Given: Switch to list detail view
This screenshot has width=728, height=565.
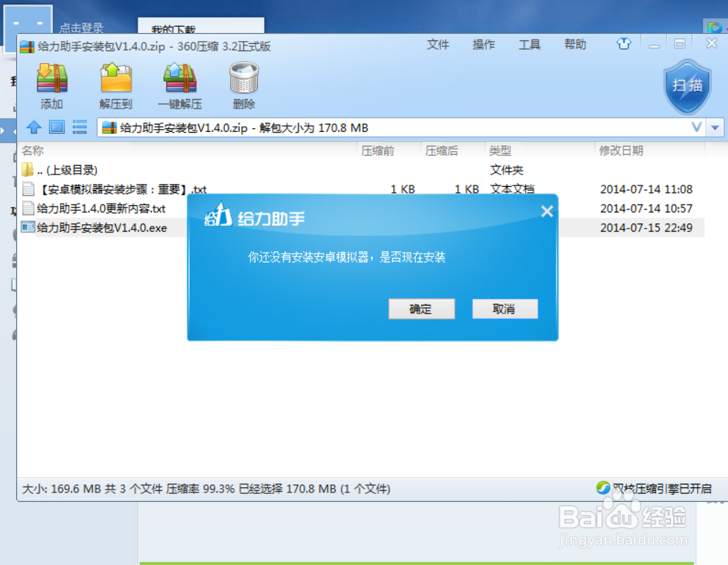Looking at the screenshot, I should [x=79, y=127].
